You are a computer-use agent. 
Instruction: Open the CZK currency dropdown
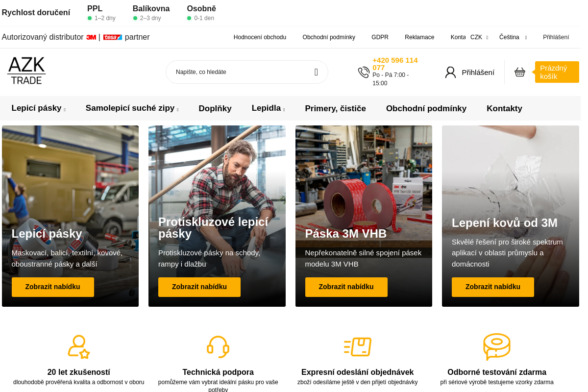coord(479,37)
